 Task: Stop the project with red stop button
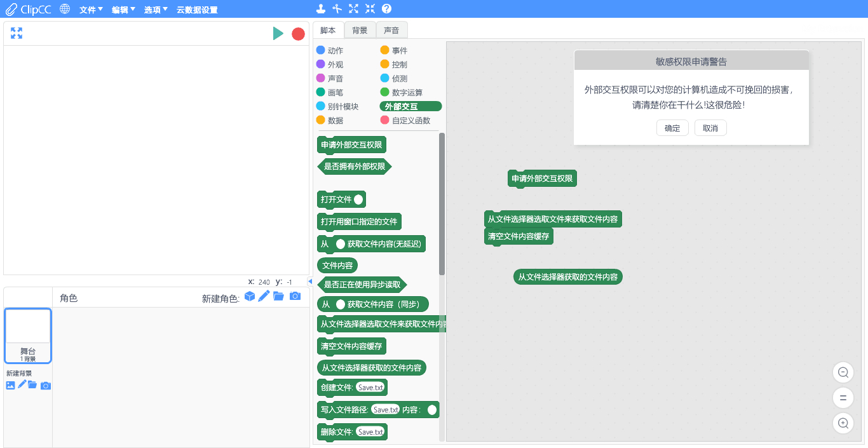point(298,34)
